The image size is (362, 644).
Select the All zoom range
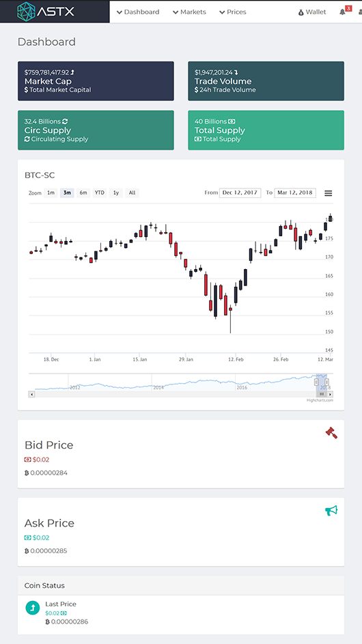click(x=132, y=193)
